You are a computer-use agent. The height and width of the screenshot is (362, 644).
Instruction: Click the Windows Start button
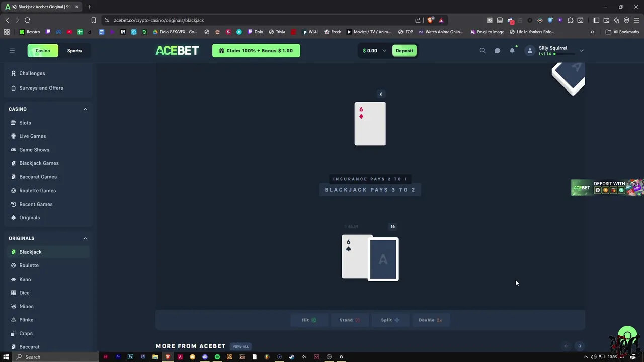click(x=6, y=357)
